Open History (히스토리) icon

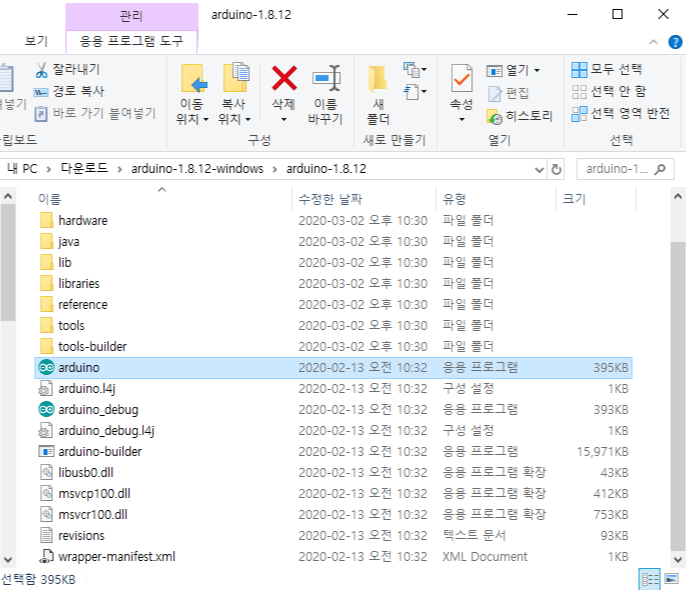494,116
